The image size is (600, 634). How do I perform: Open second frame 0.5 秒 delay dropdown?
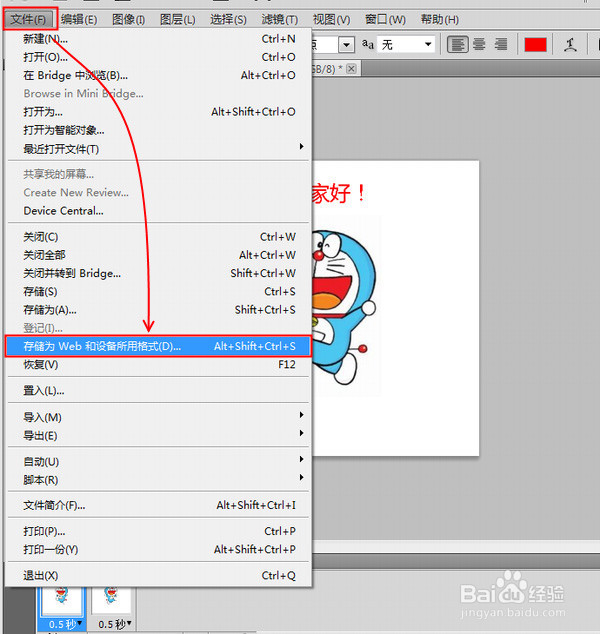tap(115, 624)
